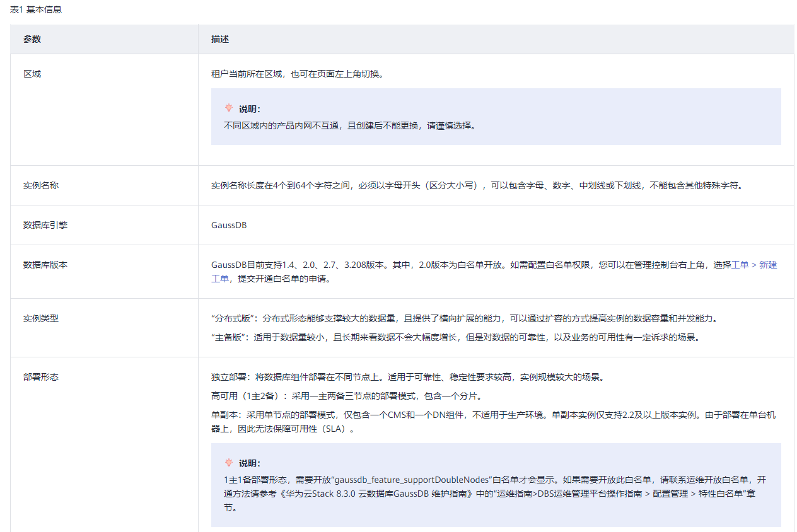Image resolution: width=797 pixels, height=532 pixels.
Task: Click the 高可用（1主2备） description line
Action: [x=347, y=396]
